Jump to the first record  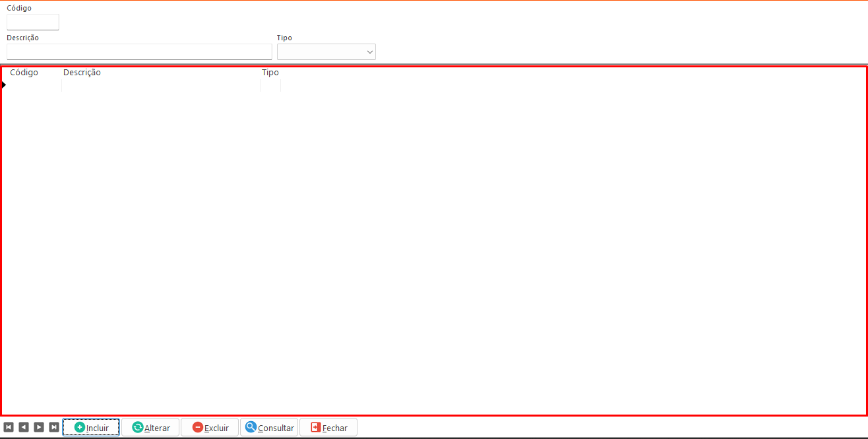pyautogui.click(x=9, y=427)
